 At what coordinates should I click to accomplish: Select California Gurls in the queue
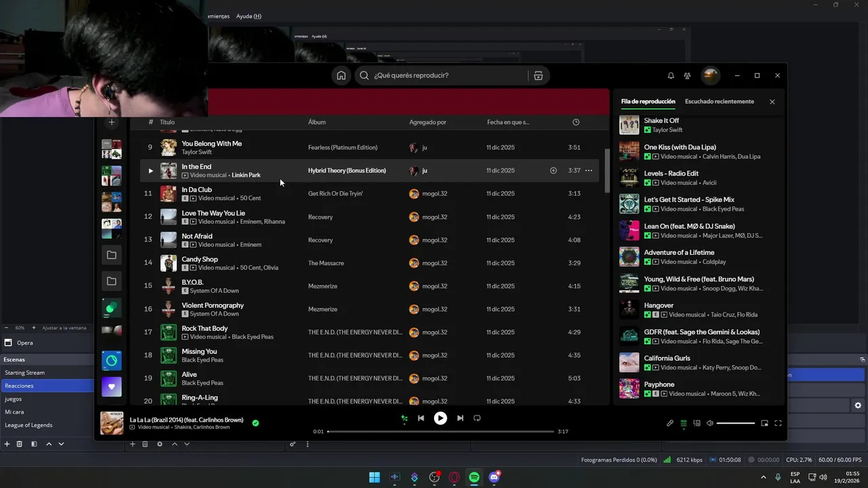(698, 363)
